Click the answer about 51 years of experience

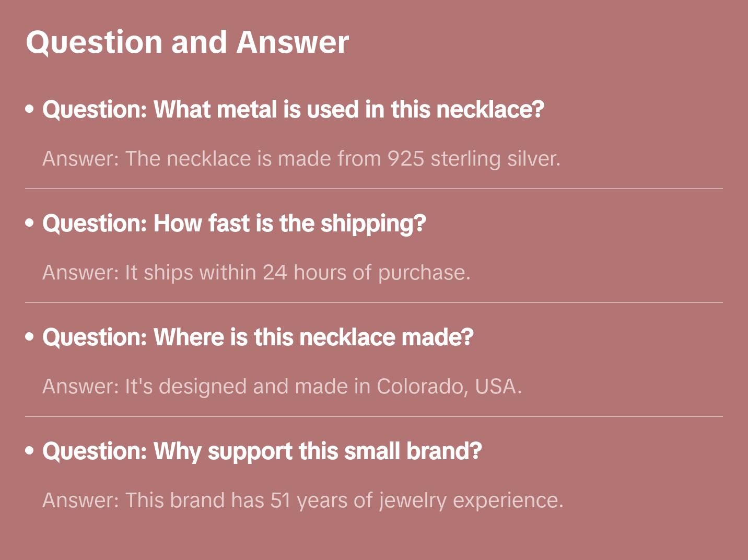tap(302, 500)
